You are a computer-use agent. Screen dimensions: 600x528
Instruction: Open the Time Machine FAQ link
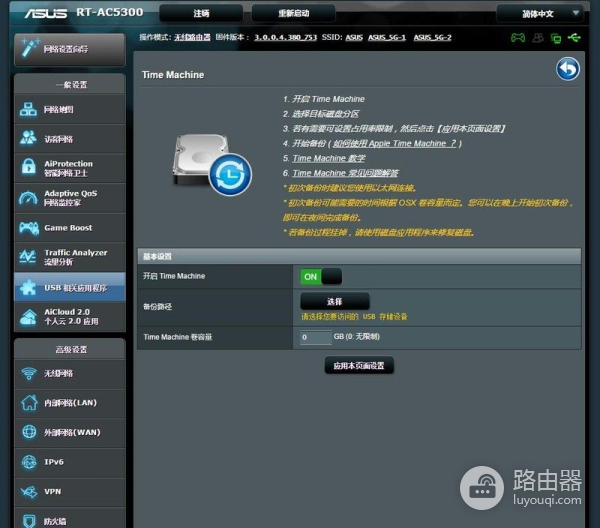coord(345,173)
